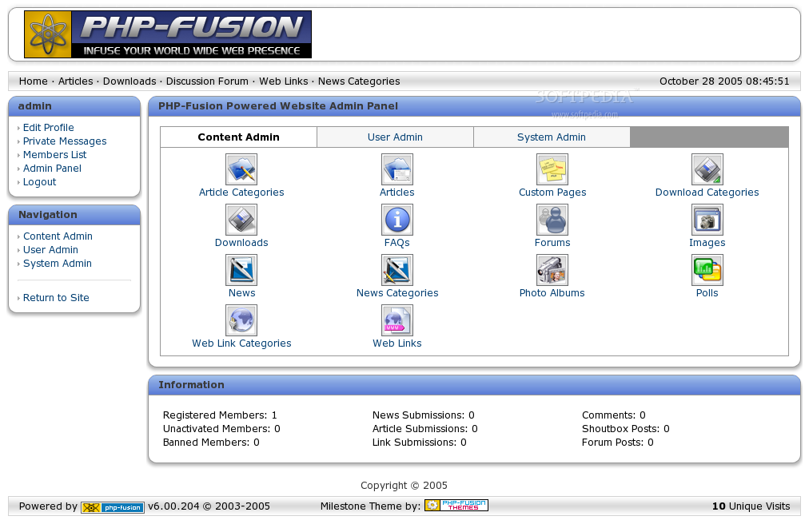809x532 pixels.
Task: Click the Photo Albums camcorder icon
Action: click(x=552, y=270)
